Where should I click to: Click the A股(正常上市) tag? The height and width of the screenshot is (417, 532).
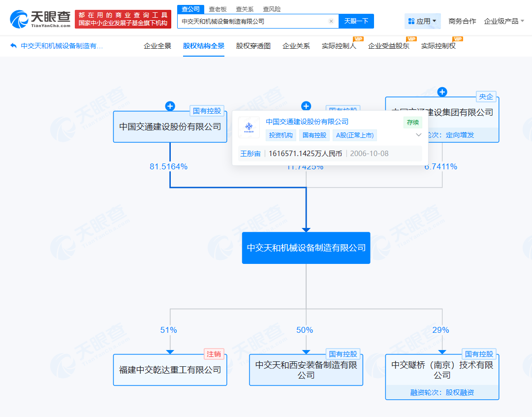point(355,135)
